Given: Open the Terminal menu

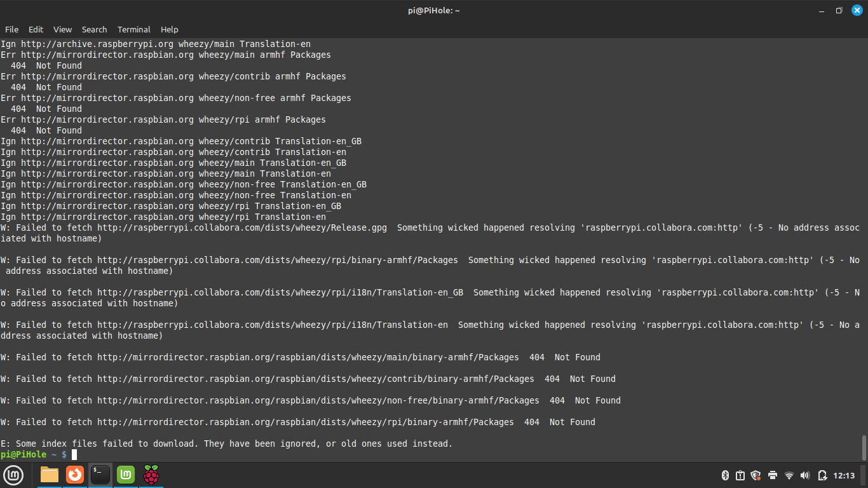Looking at the screenshot, I should (x=134, y=29).
